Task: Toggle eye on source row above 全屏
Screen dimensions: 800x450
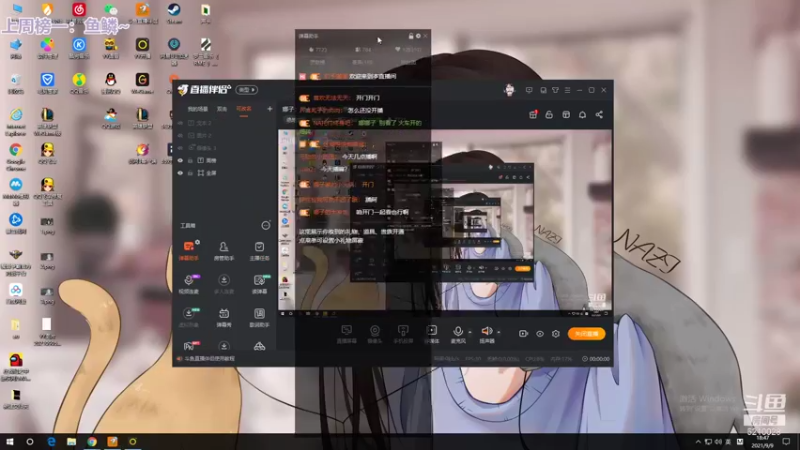Action: coord(180,160)
